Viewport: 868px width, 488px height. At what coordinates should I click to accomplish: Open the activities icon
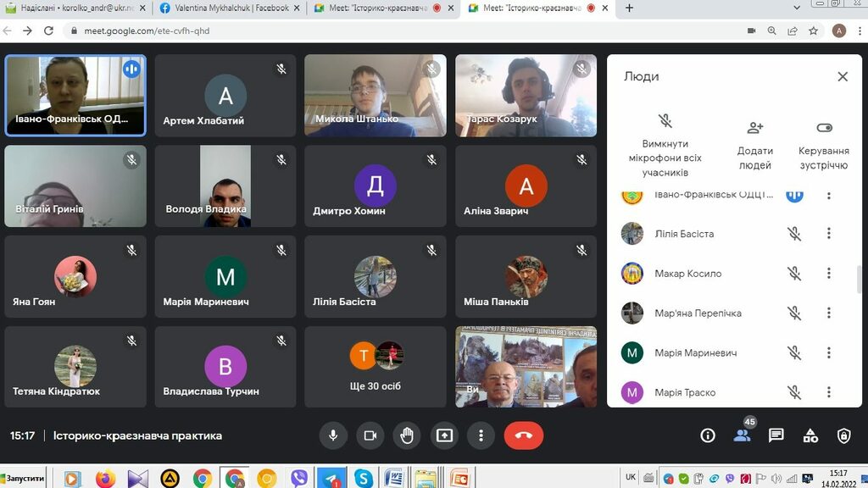(x=810, y=435)
